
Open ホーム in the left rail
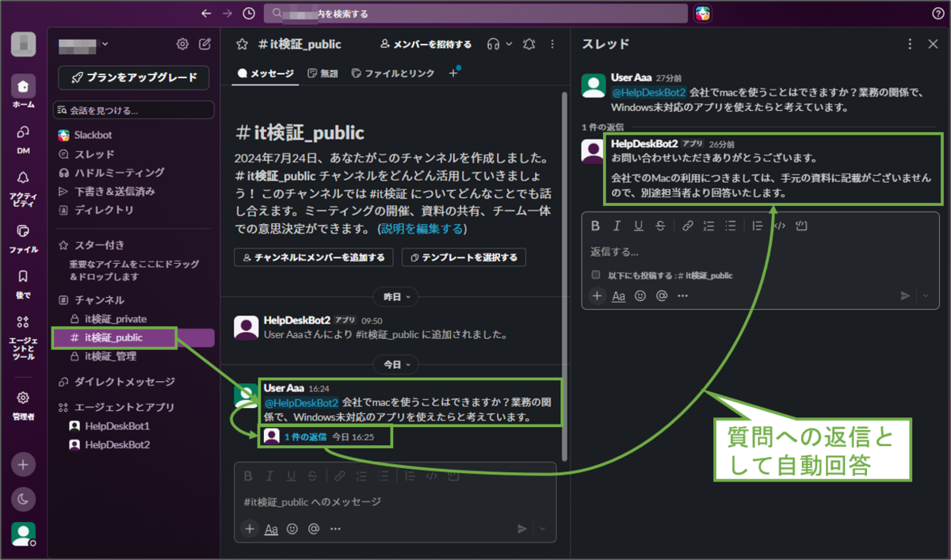[23, 92]
